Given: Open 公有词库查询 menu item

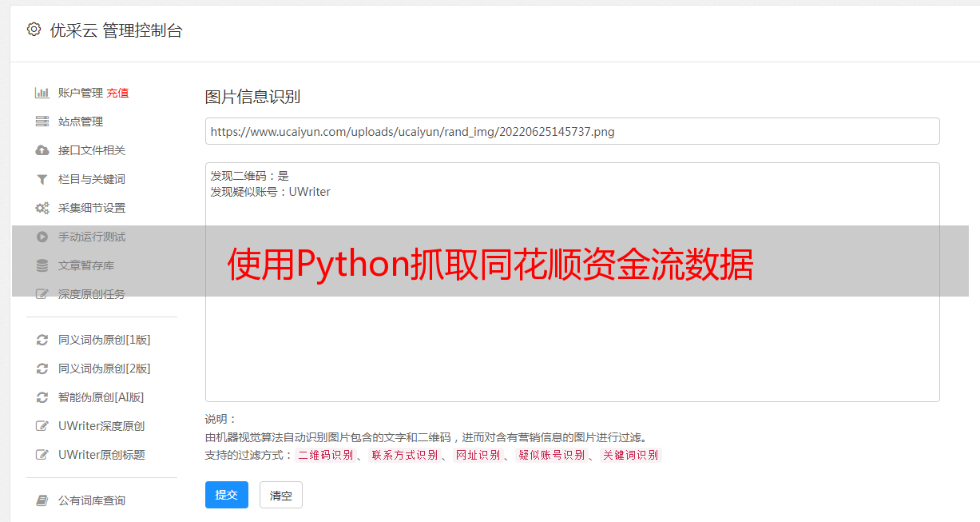Looking at the screenshot, I should (92, 500).
